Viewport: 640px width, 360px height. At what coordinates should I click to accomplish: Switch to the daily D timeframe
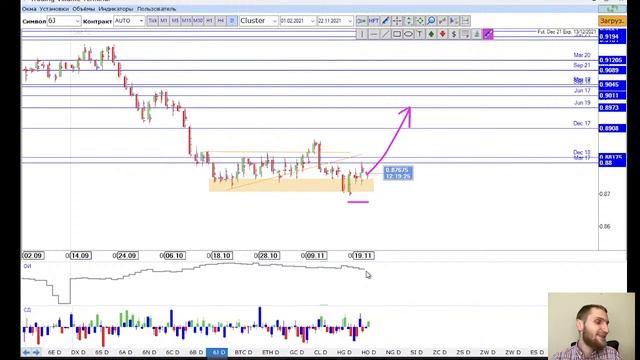[232, 20]
